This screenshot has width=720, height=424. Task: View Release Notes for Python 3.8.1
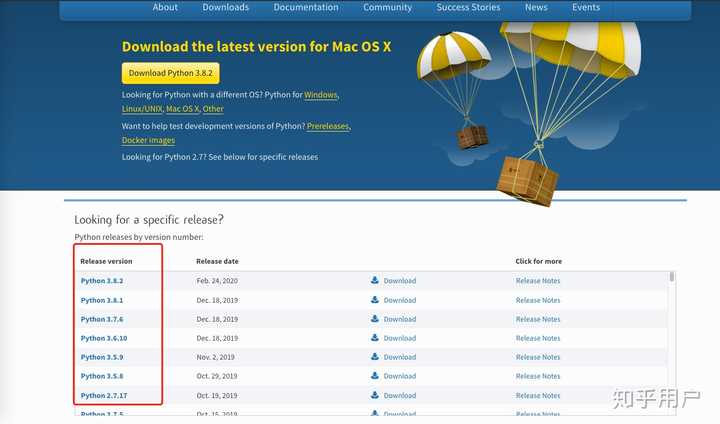(x=538, y=300)
